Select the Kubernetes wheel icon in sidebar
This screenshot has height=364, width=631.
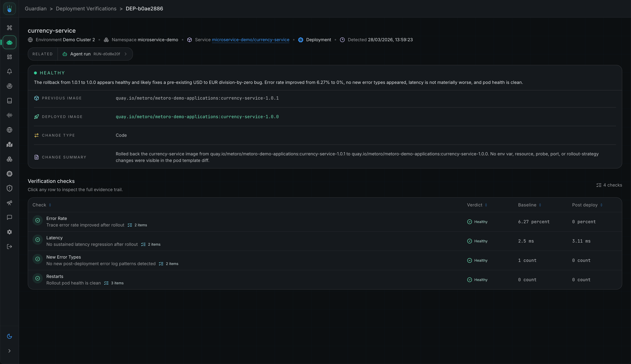coord(9,173)
